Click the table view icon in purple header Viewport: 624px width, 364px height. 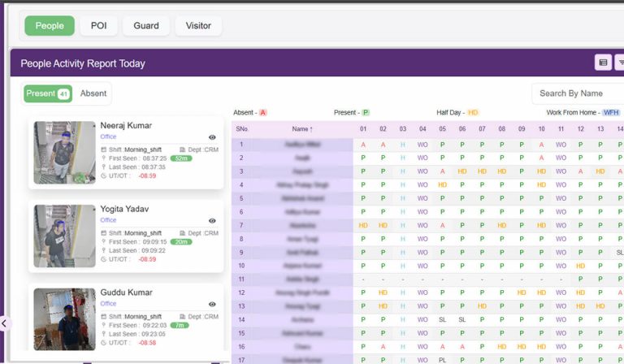[x=603, y=62]
